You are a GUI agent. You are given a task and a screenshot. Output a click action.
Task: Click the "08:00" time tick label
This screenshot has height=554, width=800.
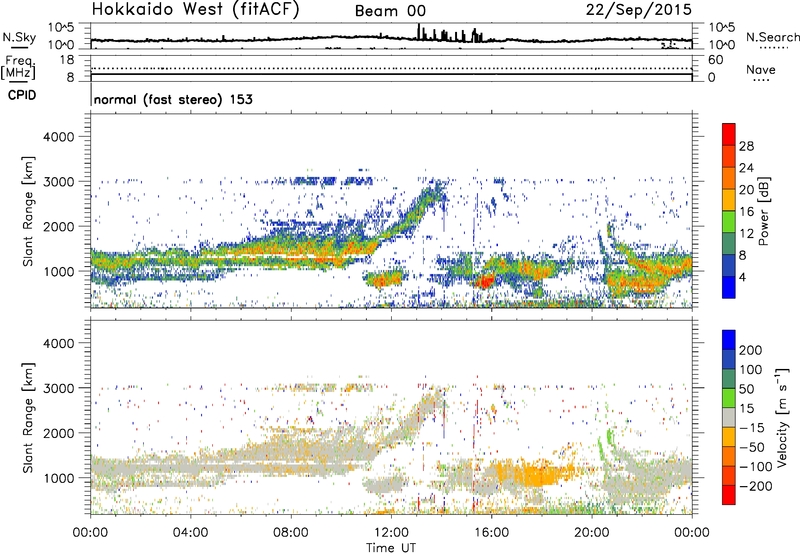click(291, 533)
